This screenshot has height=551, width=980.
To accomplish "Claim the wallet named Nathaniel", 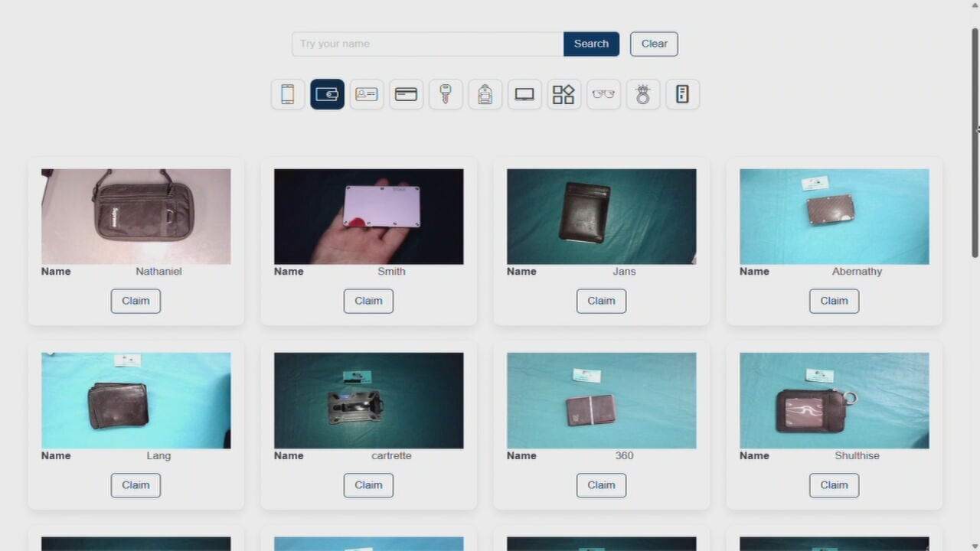I will click(x=136, y=301).
